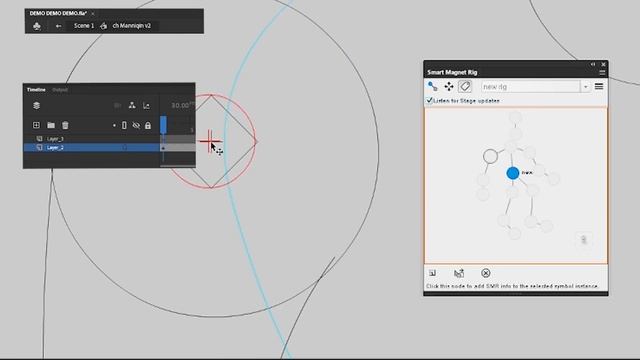Viewport: 640px width, 360px height.
Task: Click the import rig icon at panel bottom
Action: 459,273
